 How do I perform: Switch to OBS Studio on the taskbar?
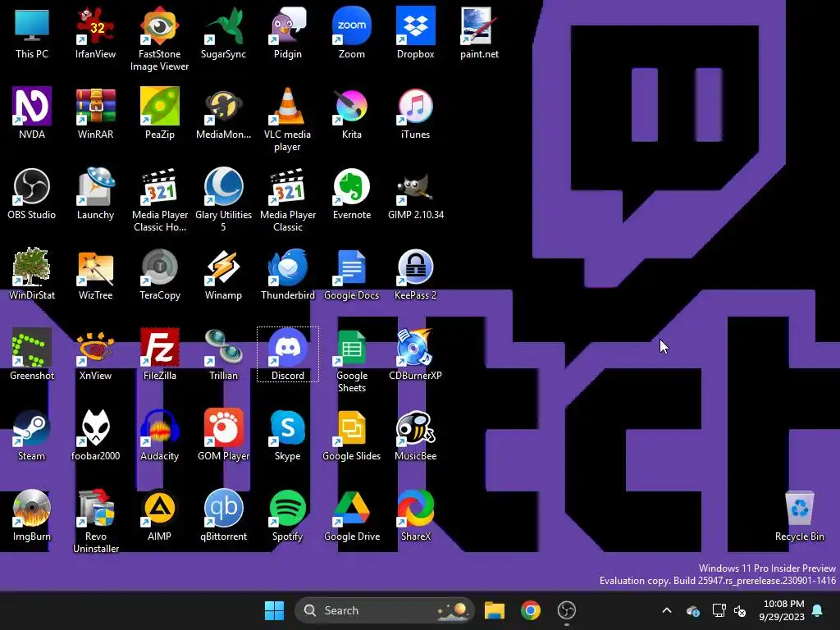[566, 610]
